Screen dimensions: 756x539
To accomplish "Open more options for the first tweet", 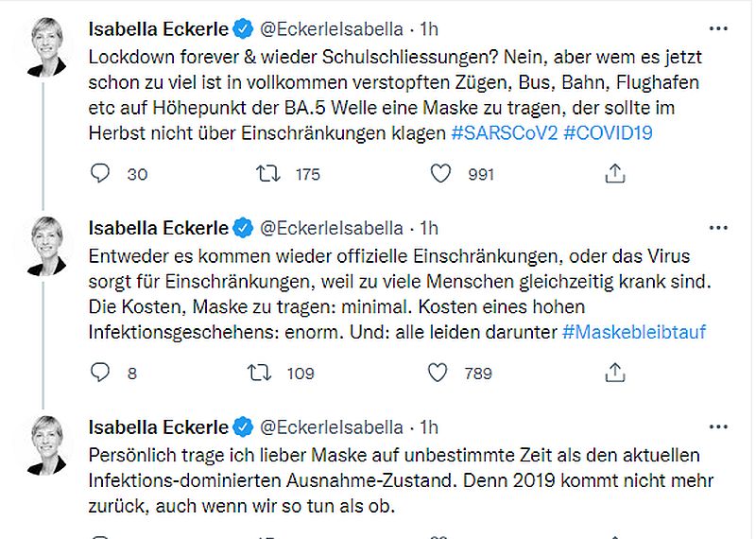I will pos(718,29).
